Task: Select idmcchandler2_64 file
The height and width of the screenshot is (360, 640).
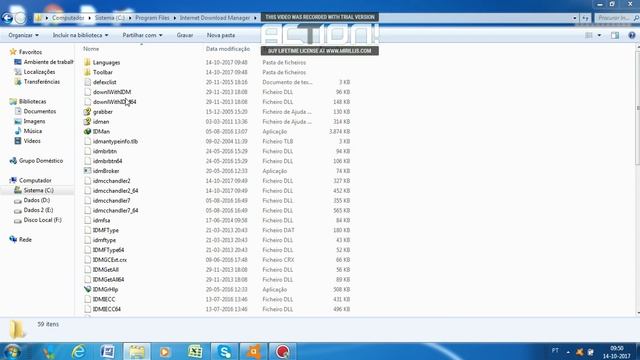Action: [115, 191]
